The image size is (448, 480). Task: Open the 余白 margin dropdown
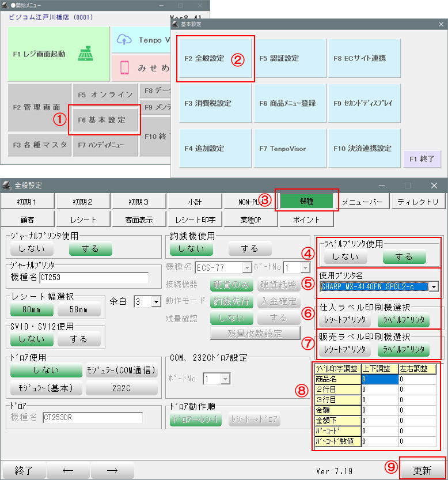pyautogui.click(x=155, y=301)
